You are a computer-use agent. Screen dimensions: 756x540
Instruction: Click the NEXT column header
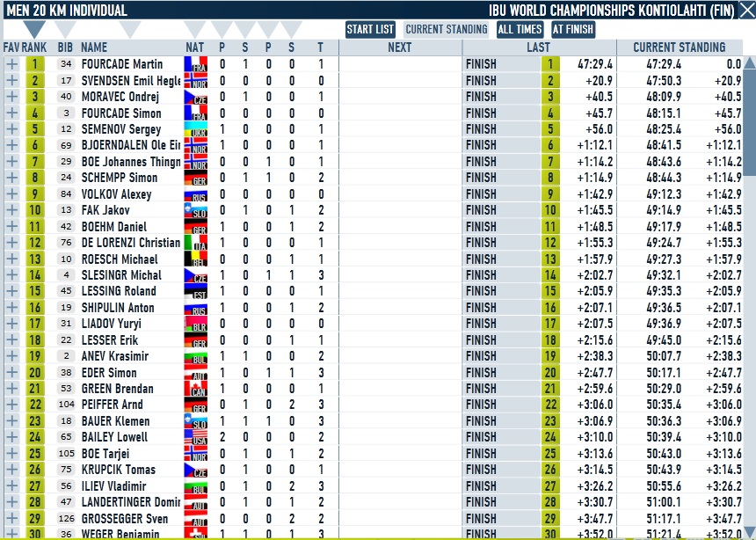point(400,47)
